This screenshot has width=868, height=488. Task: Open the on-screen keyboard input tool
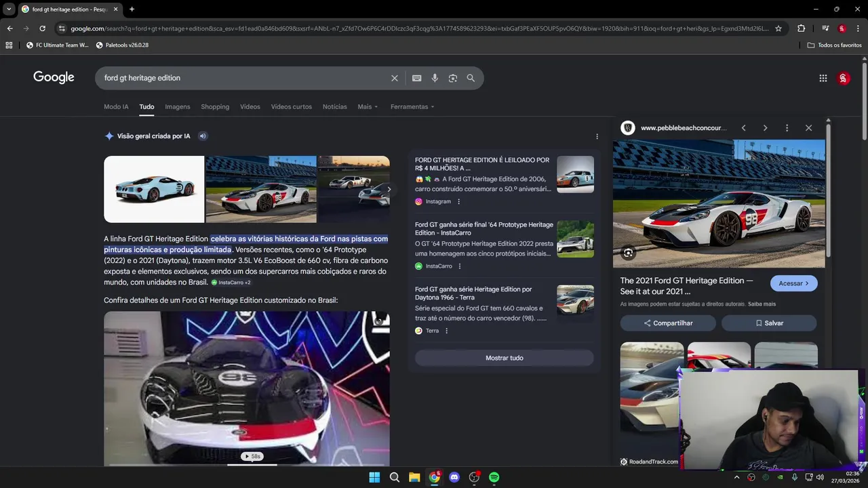(417, 78)
